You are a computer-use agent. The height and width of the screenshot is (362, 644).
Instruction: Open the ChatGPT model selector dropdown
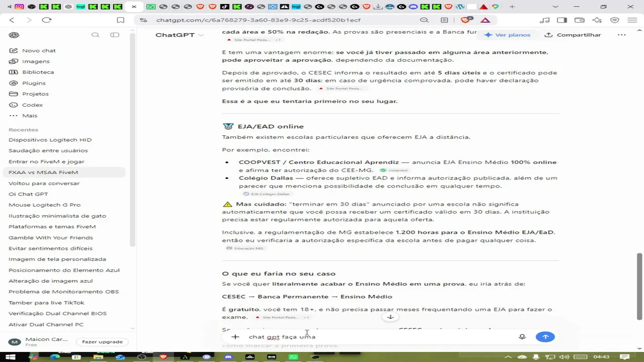tap(179, 35)
